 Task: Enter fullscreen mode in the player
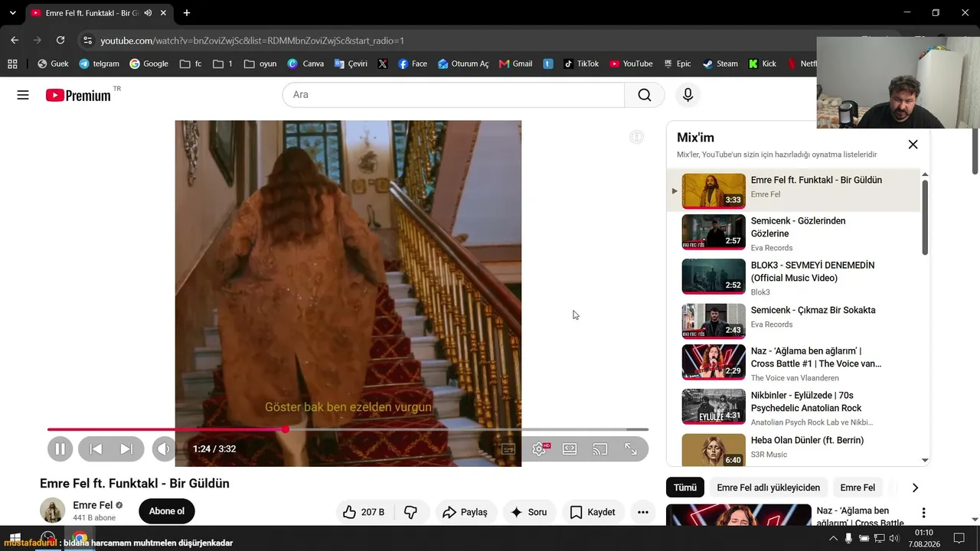(631, 449)
